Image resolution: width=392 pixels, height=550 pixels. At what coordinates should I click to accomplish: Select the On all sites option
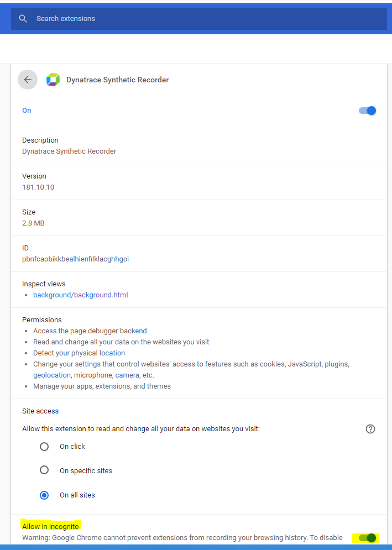tap(44, 495)
